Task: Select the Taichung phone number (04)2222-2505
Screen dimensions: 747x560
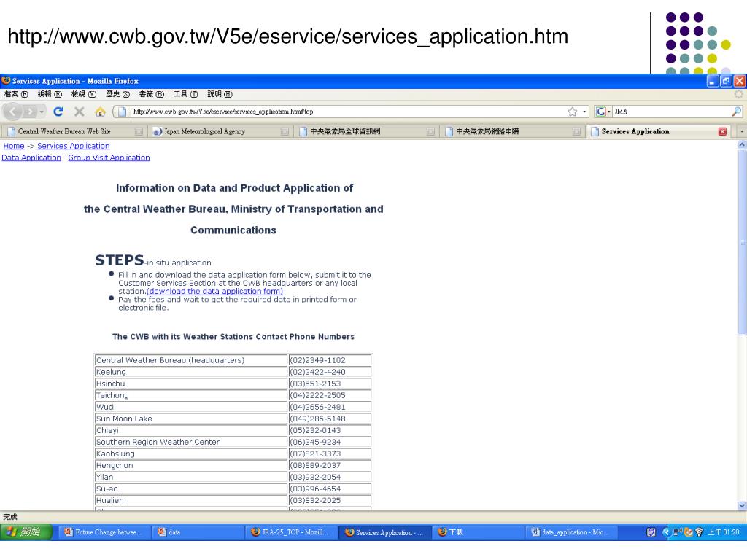Action: click(x=330, y=395)
